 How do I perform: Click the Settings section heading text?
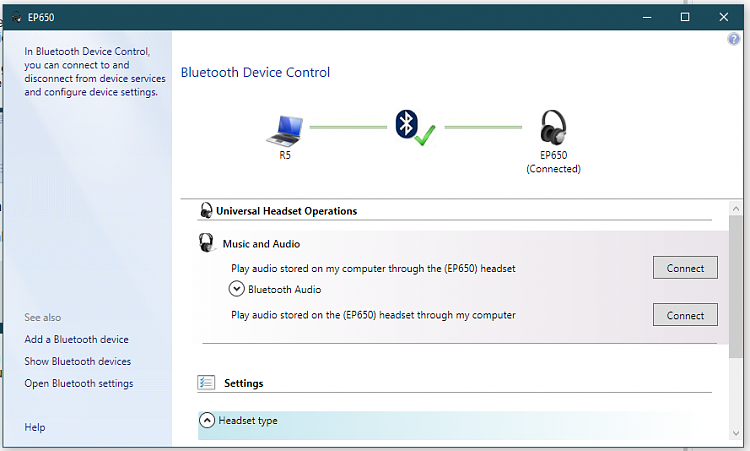coord(243,383)
